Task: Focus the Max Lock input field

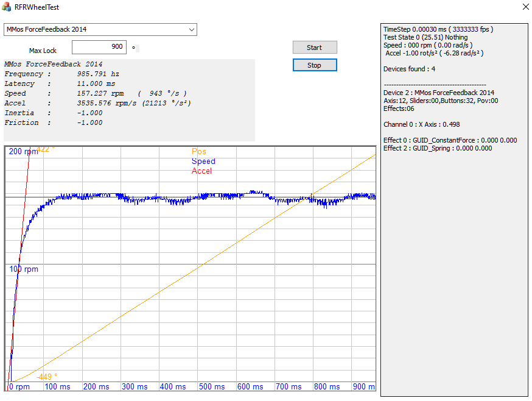Action: click(x=99, y=47)
